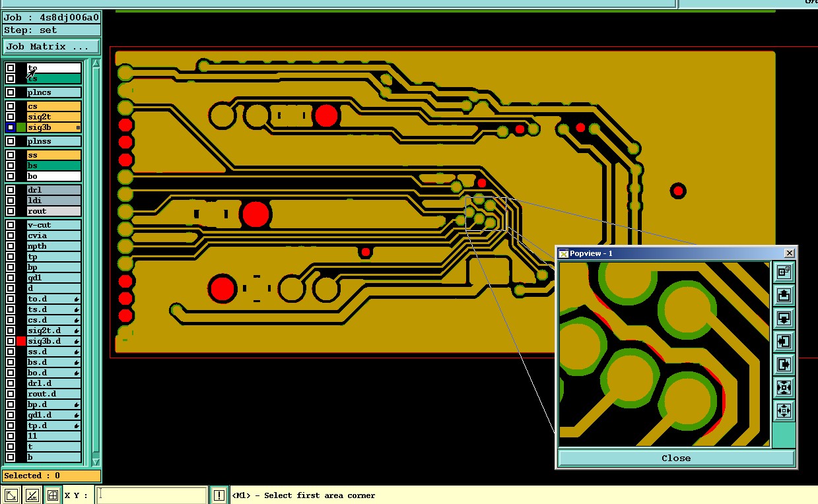The image size is (818, 504).
Task: Toggle the checkbox for the mpth layer
Action: (11, 246)
